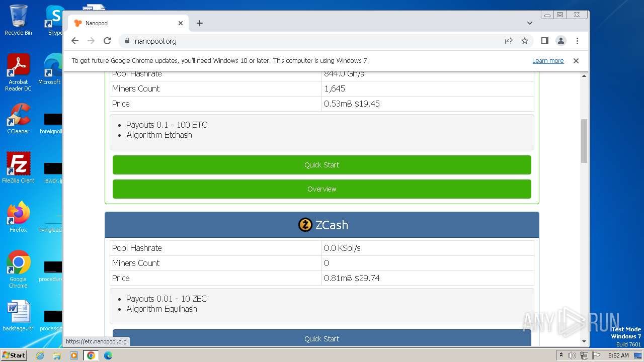Click Chrome taskbar icon
The height and width of the screenshot is (362, 644).
(x=91, y=355)
